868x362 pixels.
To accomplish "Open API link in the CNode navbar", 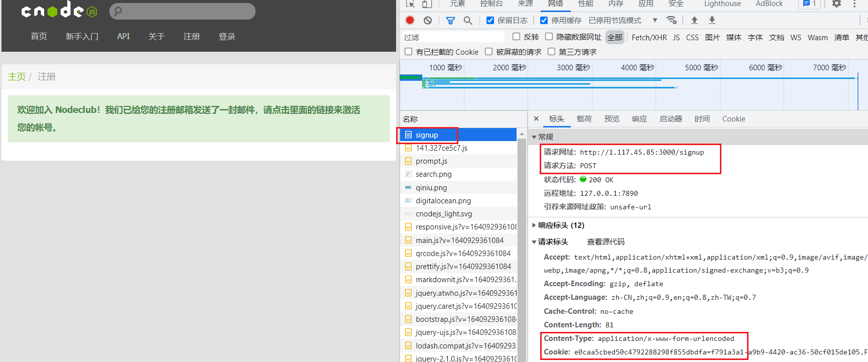I will click(x=123, y=37).
